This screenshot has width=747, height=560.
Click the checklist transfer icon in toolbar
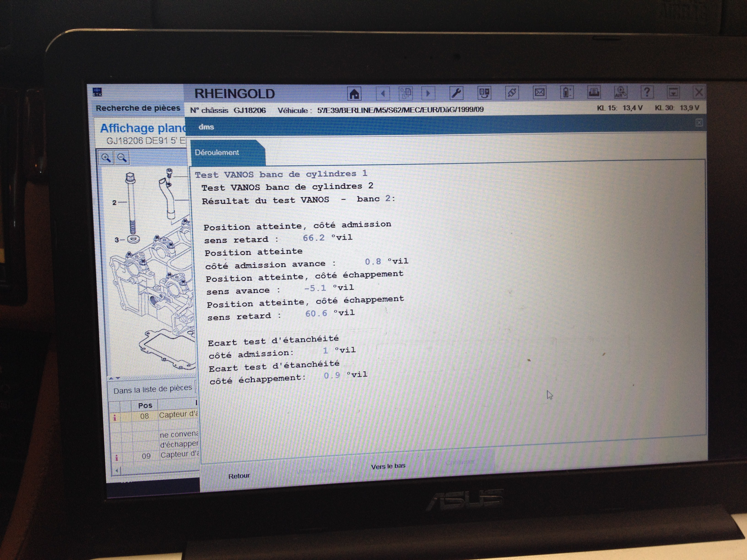[x=484, y=93]
